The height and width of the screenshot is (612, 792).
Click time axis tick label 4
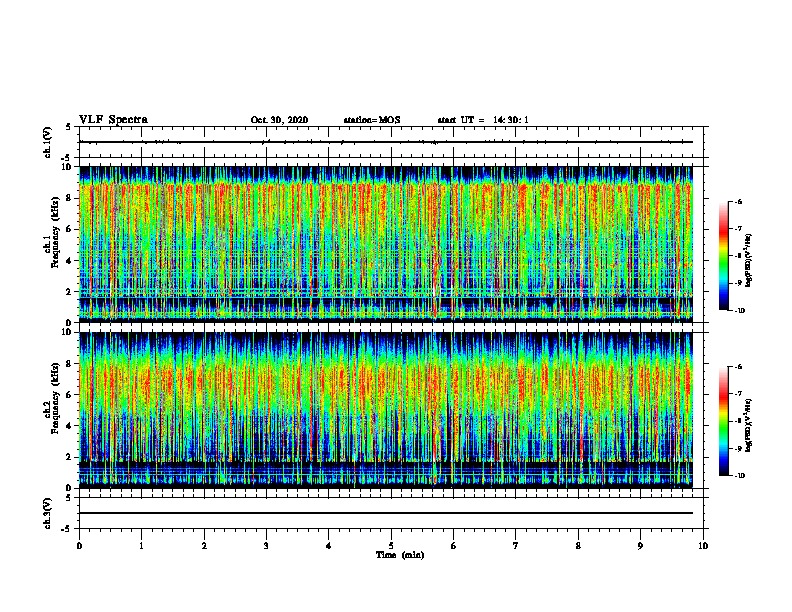point(329,546)
